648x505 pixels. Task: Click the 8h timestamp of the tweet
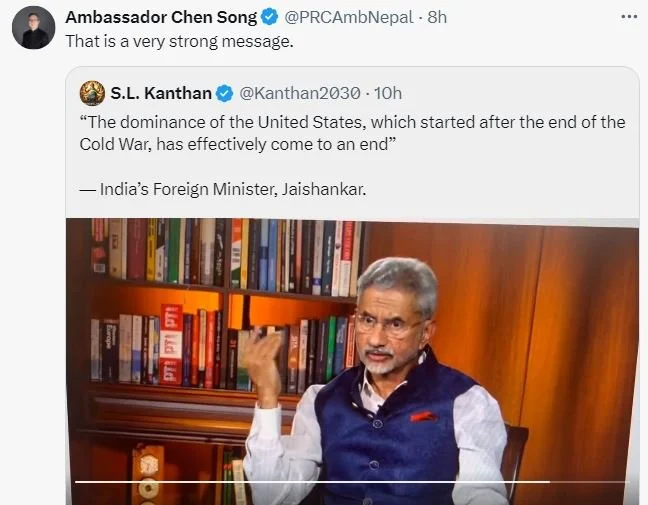point(438,18)
